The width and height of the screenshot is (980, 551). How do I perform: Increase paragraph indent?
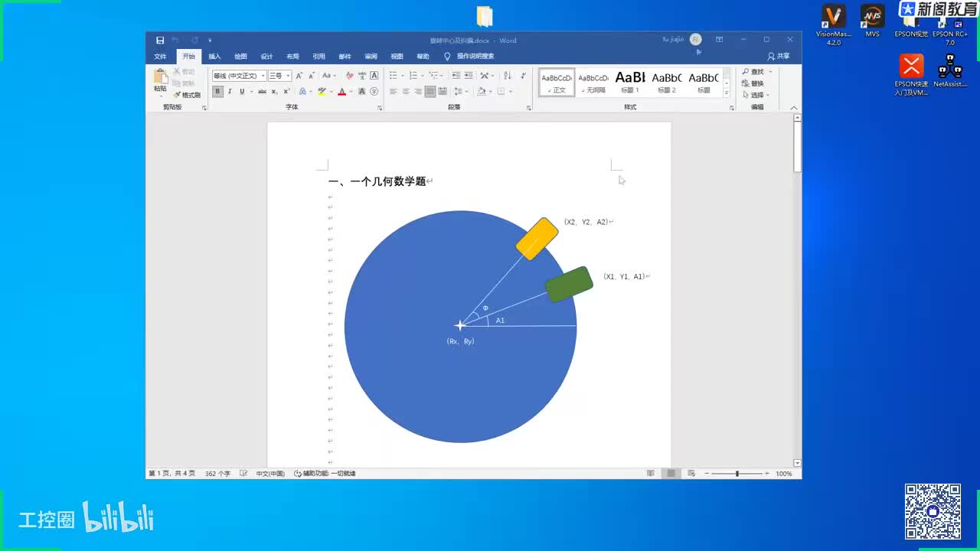click(469, 76)
